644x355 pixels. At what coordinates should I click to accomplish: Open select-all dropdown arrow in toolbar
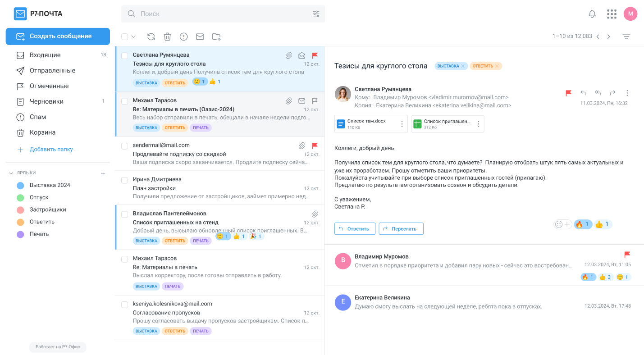point(133,36)
